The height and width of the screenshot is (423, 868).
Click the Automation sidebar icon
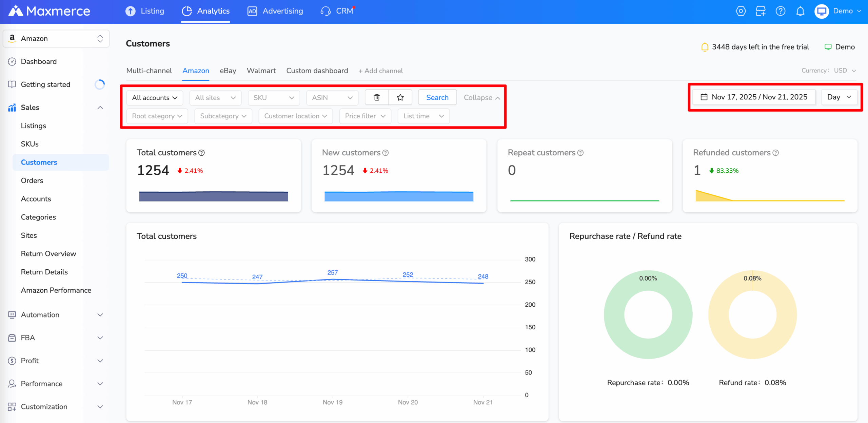coord(12,315)
